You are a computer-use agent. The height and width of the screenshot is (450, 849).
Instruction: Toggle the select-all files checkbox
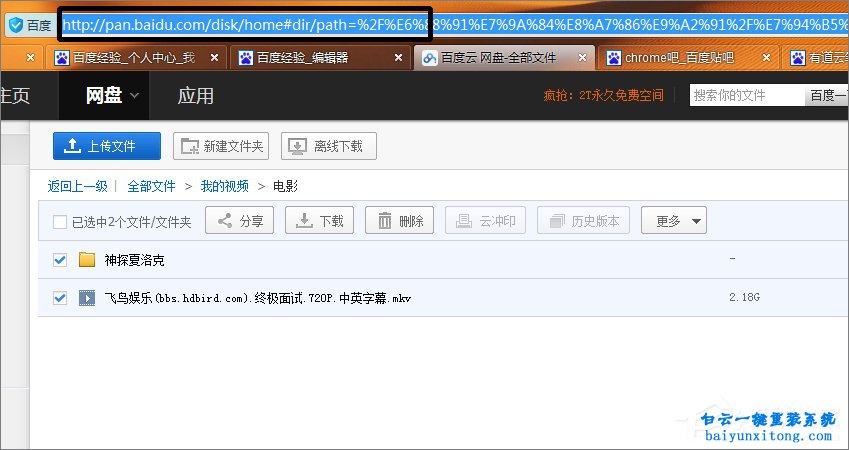[60, 222]
